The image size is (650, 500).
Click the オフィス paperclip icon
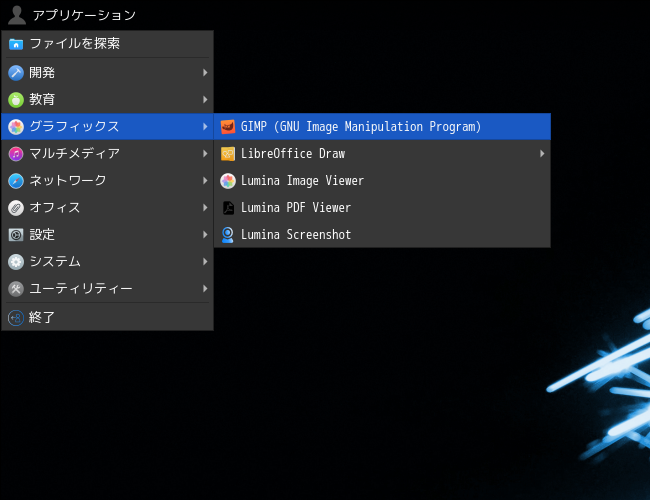pos(16,208)
